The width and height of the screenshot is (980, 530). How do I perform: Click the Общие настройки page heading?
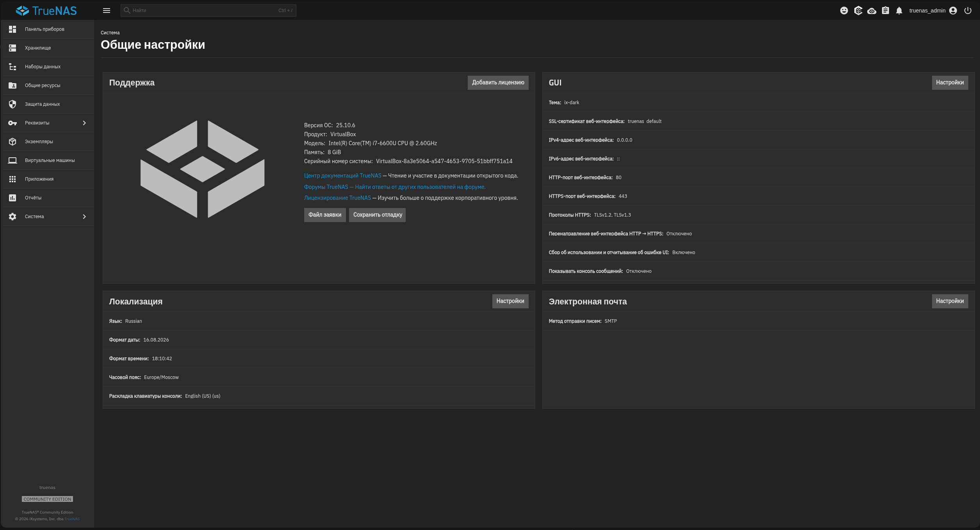pyautogui.click(x=153, y=45)
